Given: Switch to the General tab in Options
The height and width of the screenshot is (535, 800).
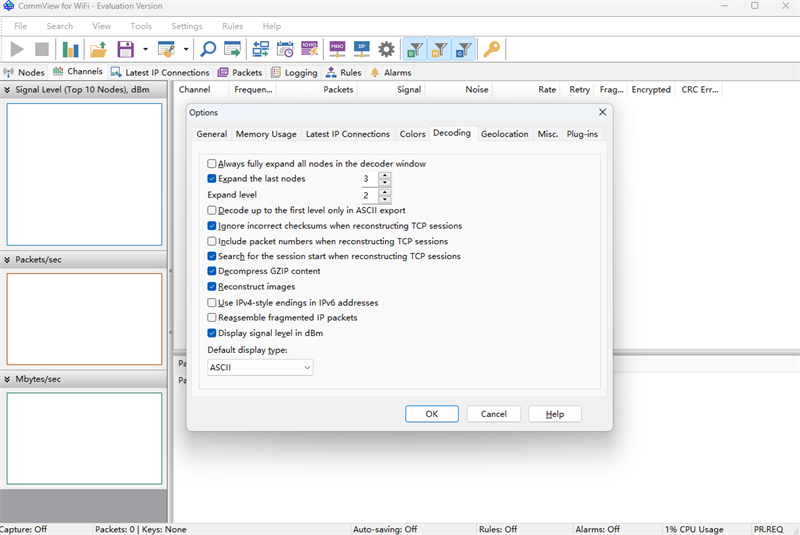Looking at the screenshot, I should point(212,134).
